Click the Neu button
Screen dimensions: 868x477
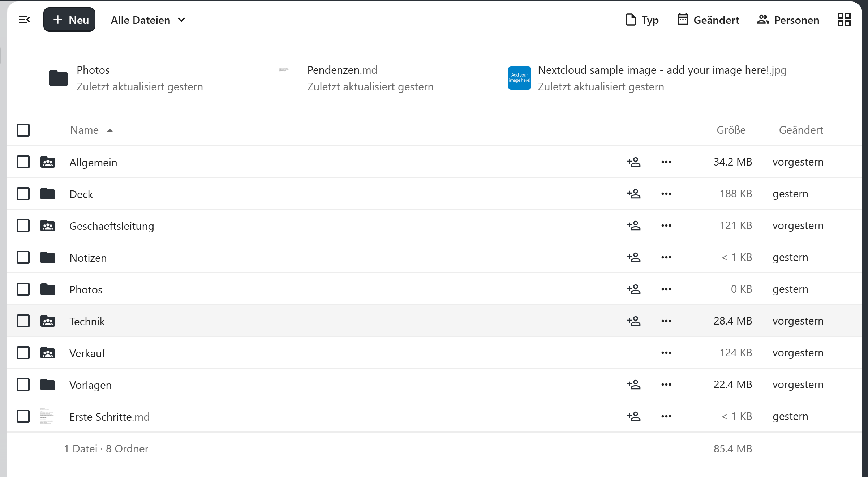69,20
